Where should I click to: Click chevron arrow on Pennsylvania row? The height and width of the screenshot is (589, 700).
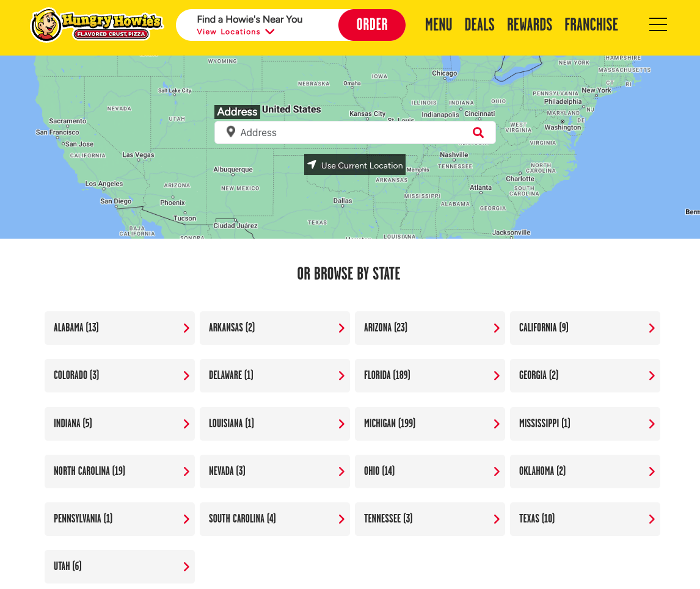click(186, 519)
